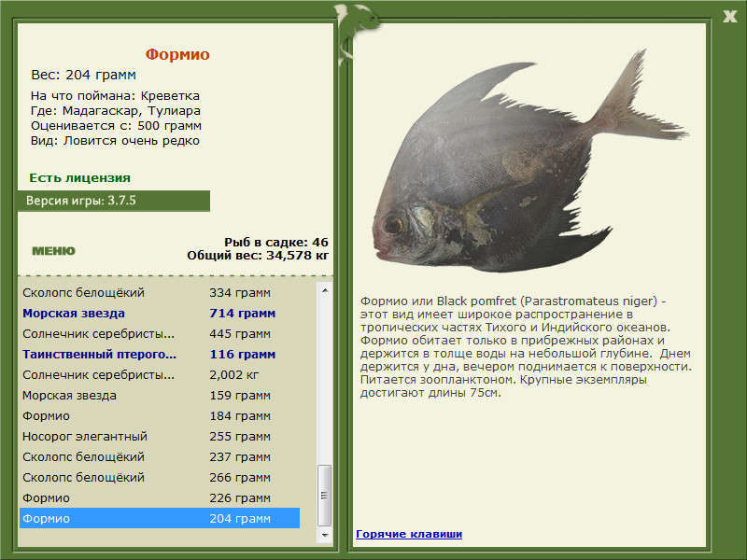Click the Вес: 204 грамм text
Image resolution: width=747 pixels, height=560 pixels.
tap(83, 75)
